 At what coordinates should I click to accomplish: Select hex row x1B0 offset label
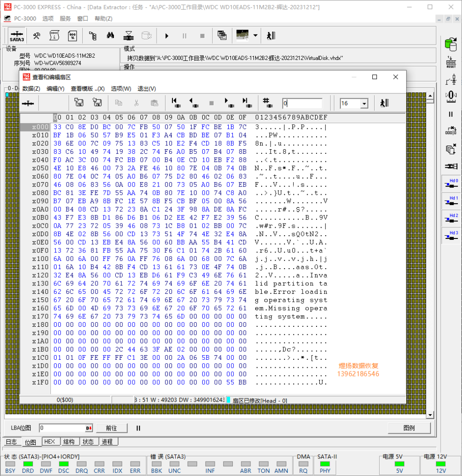40,350
